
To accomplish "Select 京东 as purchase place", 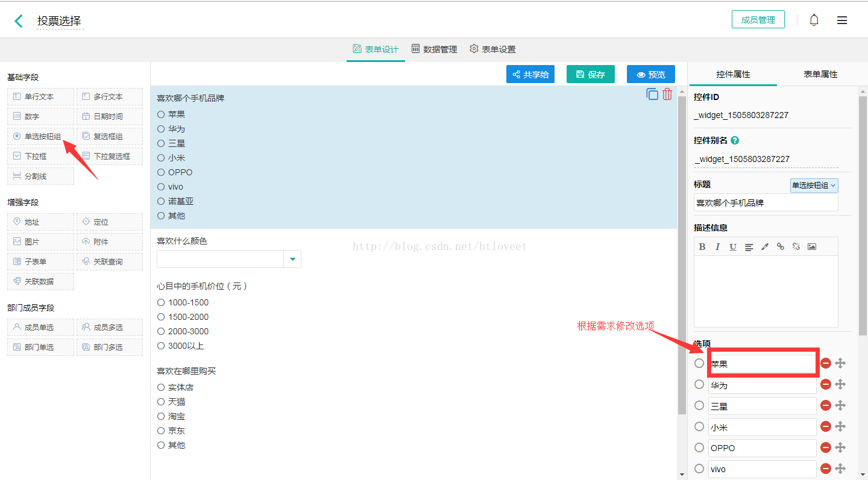I will pyautogui.click(x=161, y=431).
